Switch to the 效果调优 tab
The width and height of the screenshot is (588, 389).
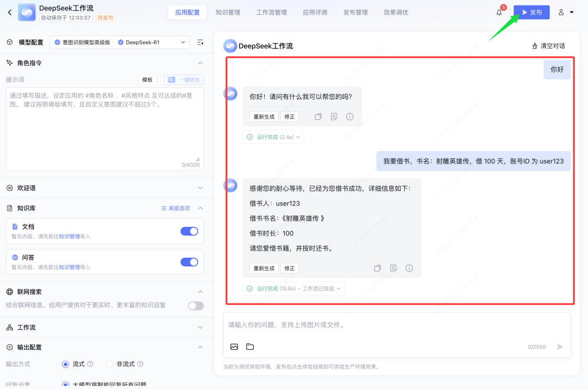[x=396, y=13]
